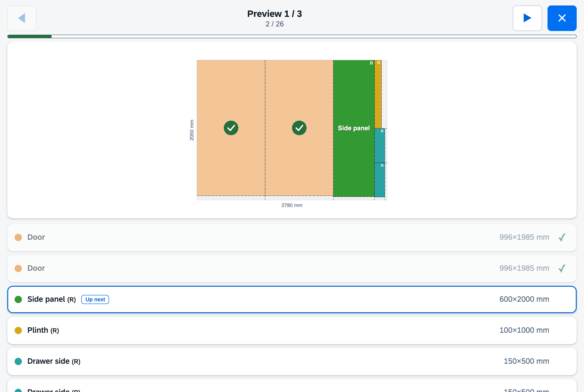Click the Preview 1 / 3 title
Viewport: 584px width, 392px height.
click(x=274, y=14)
